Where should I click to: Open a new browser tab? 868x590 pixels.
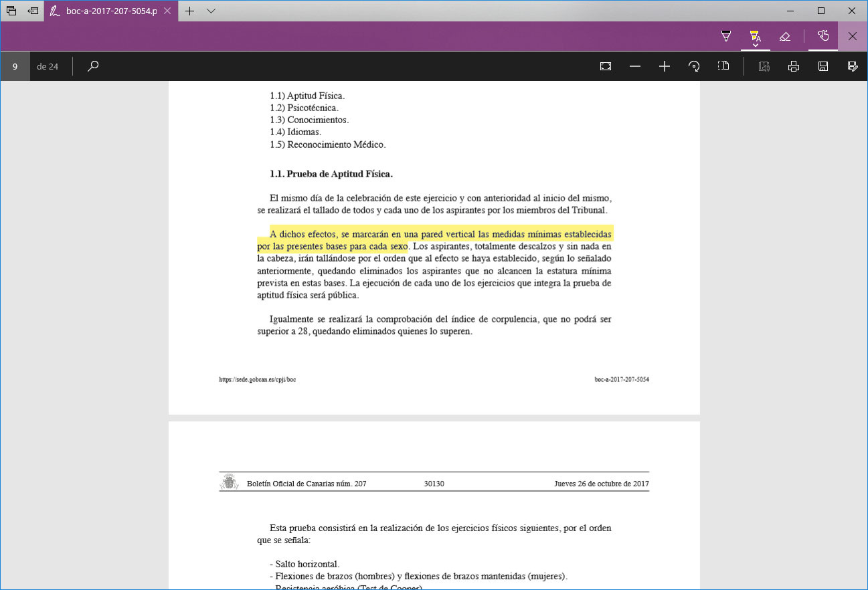(189, 11)
